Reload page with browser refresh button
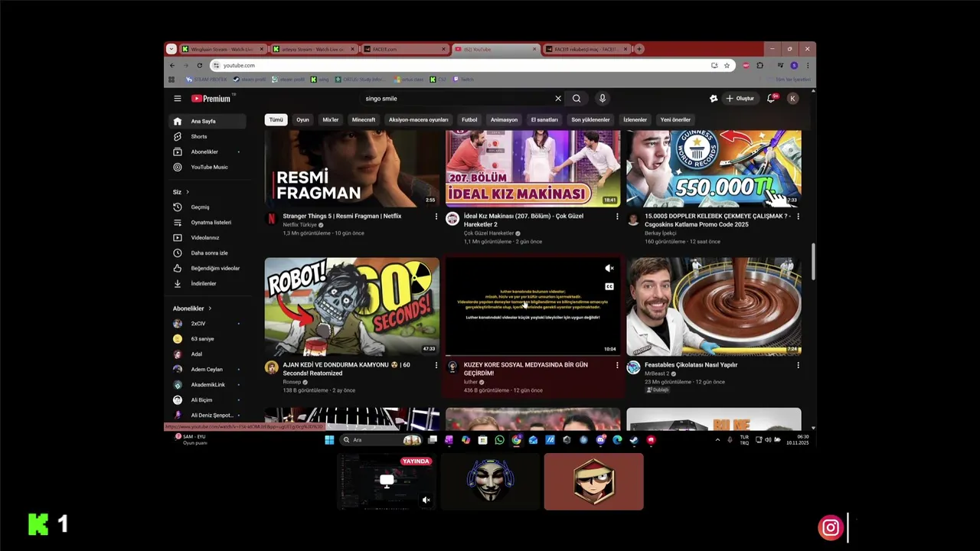The width and height of the screenshot is (980, 551). tap(200, 66)
